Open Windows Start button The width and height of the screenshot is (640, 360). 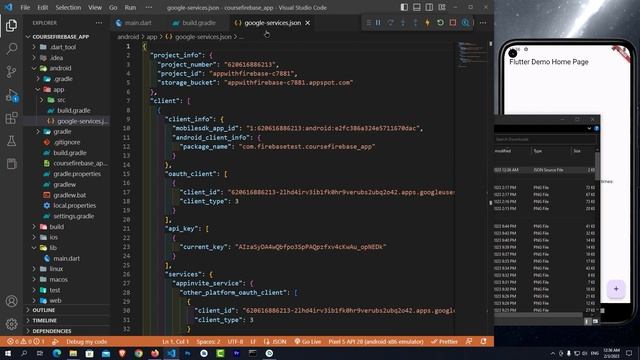[8, 353]
